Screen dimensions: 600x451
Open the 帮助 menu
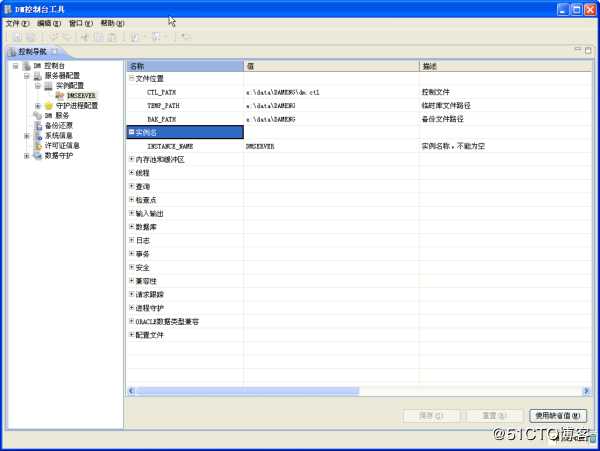(x=112, y=23)
